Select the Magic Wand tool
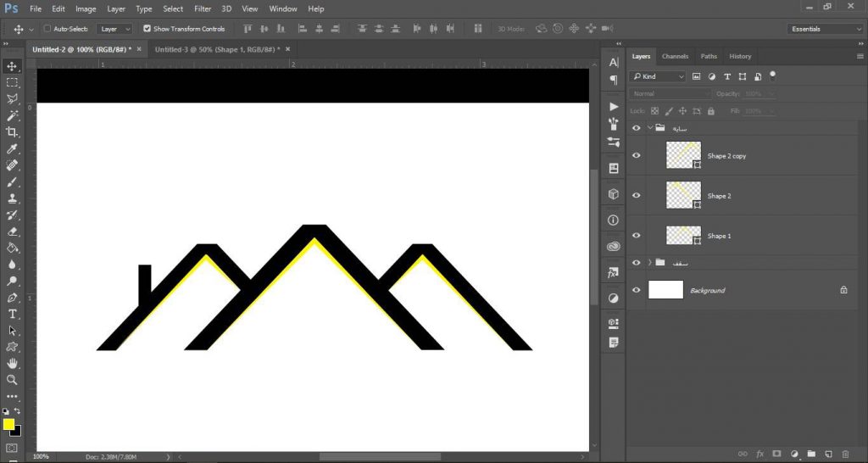Screen dimensions: 868x463 pos(12,115)
